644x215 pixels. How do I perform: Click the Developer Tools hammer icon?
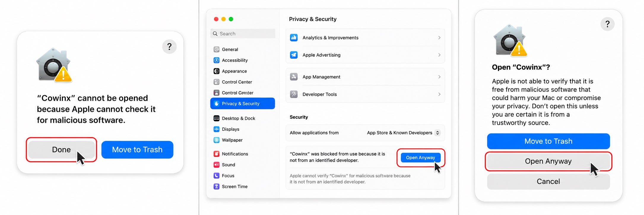[294, 94]
